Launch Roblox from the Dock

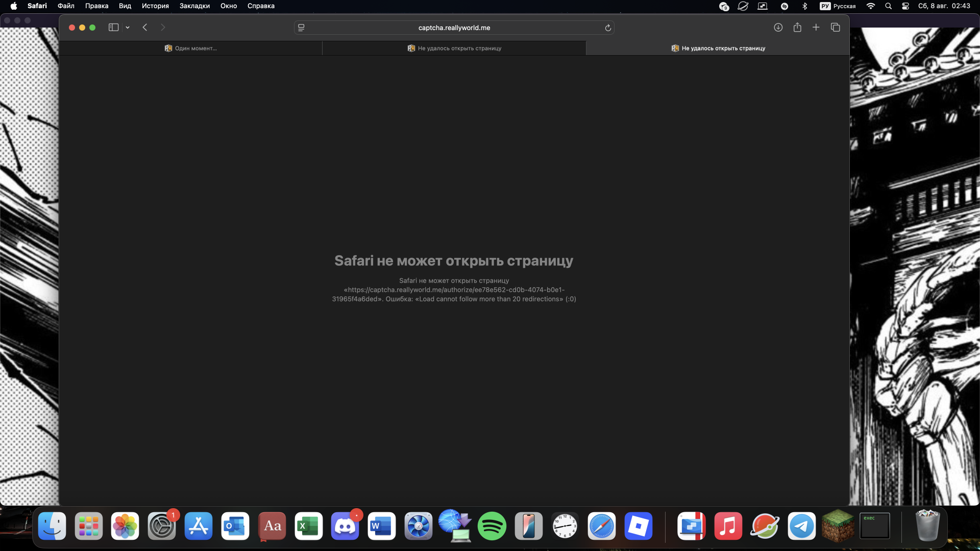point(639,526)
